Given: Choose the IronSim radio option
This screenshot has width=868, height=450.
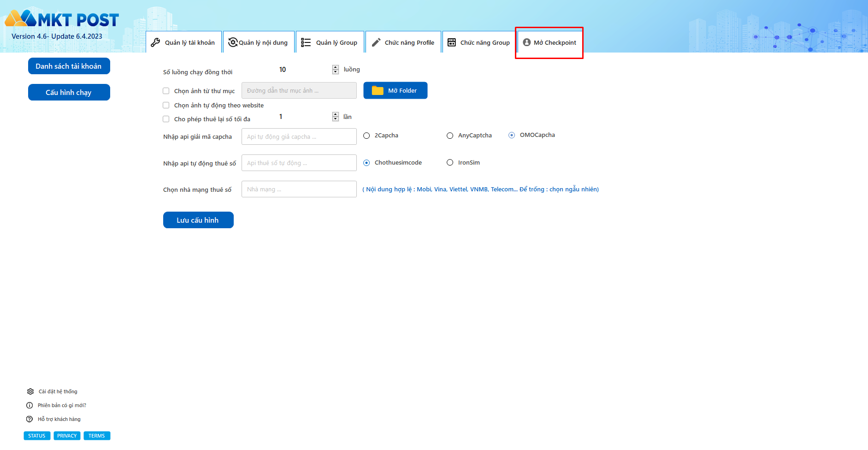Looking at the screenshot, I should point(450,162).
